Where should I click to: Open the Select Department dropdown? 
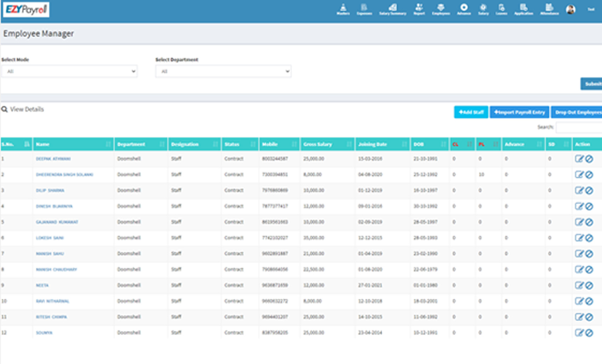click(x=223, y=71)
